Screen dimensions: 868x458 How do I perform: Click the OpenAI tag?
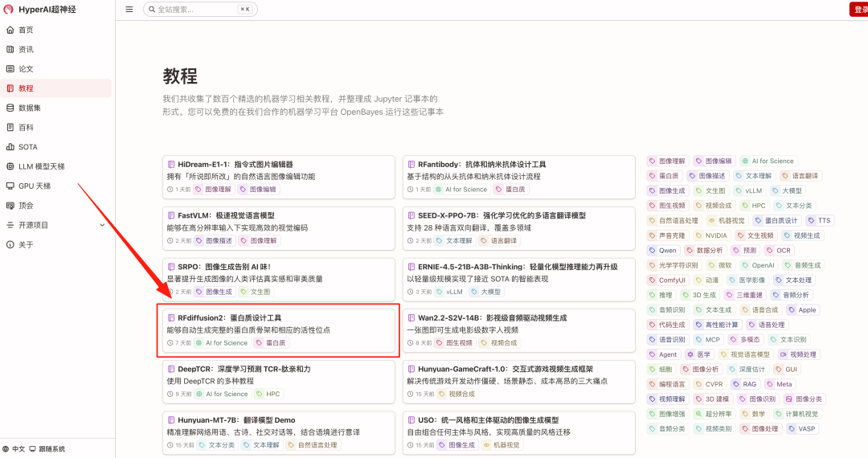point(759,265)
